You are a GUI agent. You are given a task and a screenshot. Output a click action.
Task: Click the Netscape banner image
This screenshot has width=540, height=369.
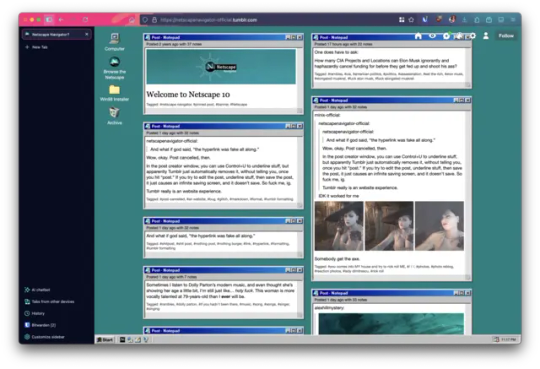(x=221, y=66)
